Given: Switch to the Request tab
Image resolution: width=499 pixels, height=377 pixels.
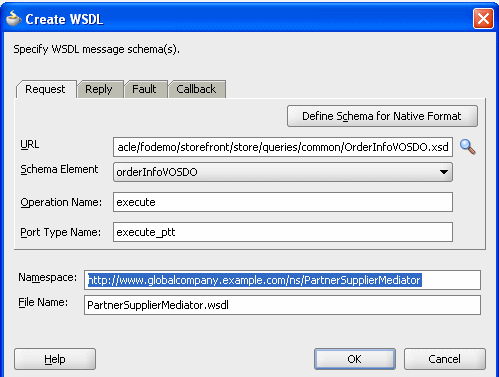Looking at the screenshot, I should 45,89.
